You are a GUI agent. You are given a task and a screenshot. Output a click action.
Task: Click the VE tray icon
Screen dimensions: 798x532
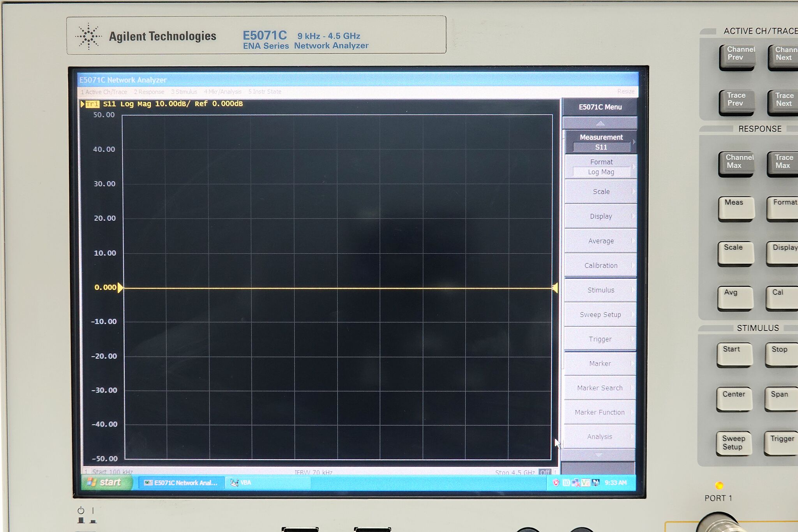tap(585, 483)
